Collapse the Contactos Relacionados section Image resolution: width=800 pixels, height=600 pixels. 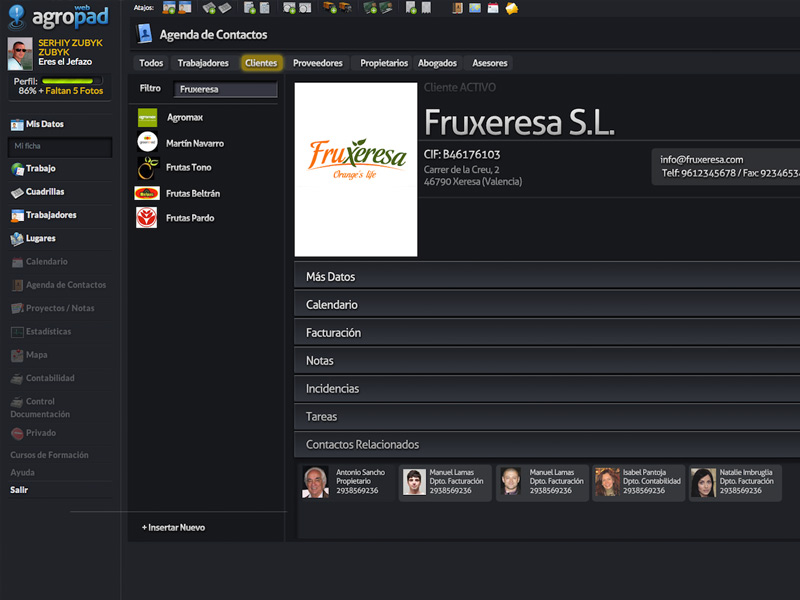546,445
